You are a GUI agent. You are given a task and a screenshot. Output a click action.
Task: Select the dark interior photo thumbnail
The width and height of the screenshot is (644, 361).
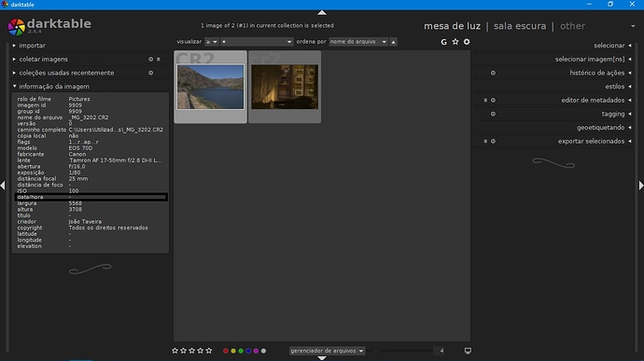(x=285, y=87)
